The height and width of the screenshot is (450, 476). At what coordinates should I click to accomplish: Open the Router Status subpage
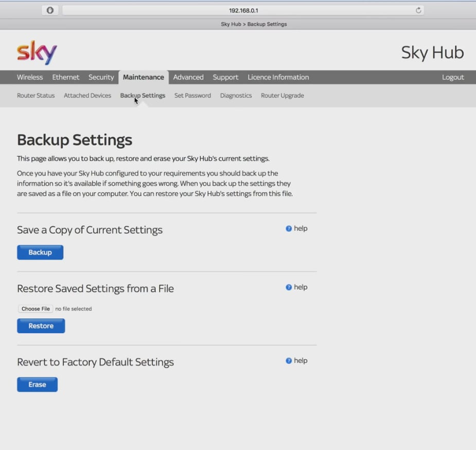point(36,95)
